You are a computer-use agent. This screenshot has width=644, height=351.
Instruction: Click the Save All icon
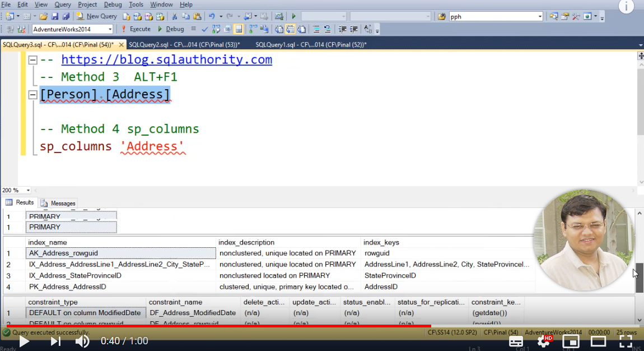[66, 16]
